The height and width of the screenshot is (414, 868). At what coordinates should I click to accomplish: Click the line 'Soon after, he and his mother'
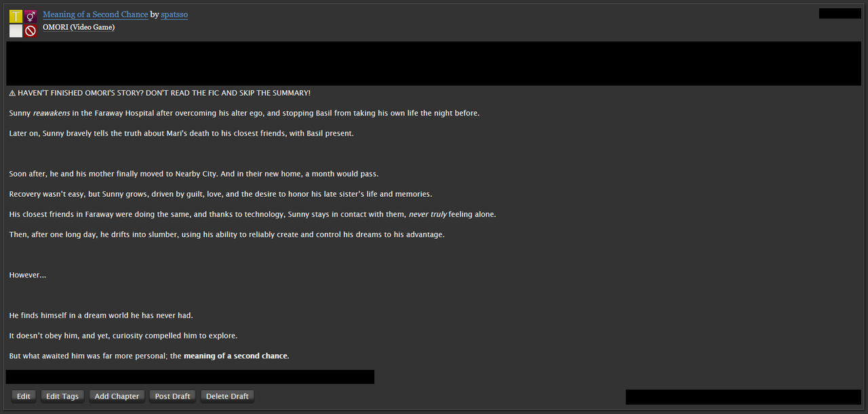coord(194,174)
